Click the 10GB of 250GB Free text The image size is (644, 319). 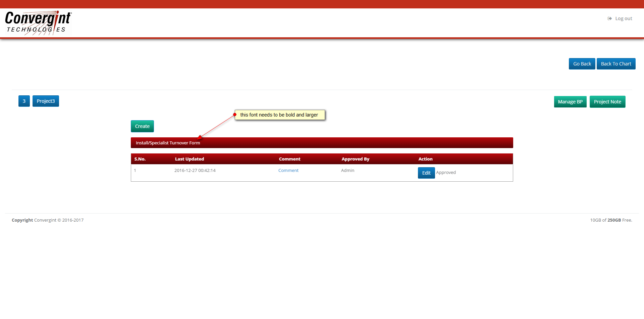click(611, 220)
